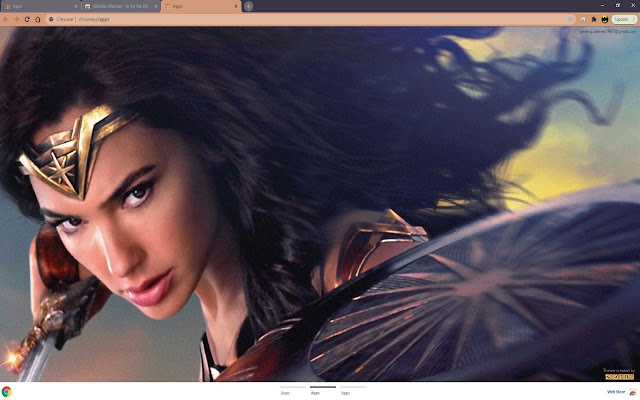The image size is (640, 400).
Task: Open the Web Store link
Action: pos(616,392)
